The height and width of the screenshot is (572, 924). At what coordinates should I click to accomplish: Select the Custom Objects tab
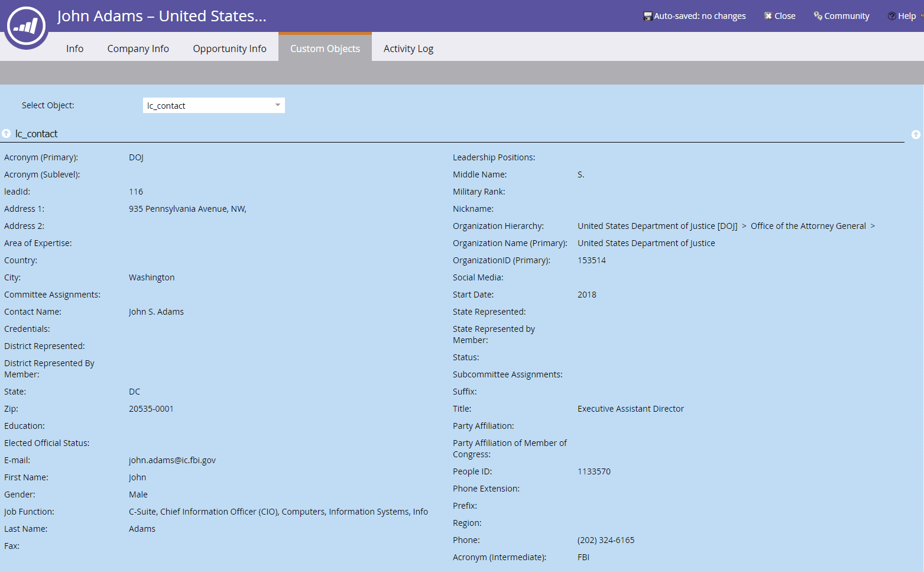(325, 47)
